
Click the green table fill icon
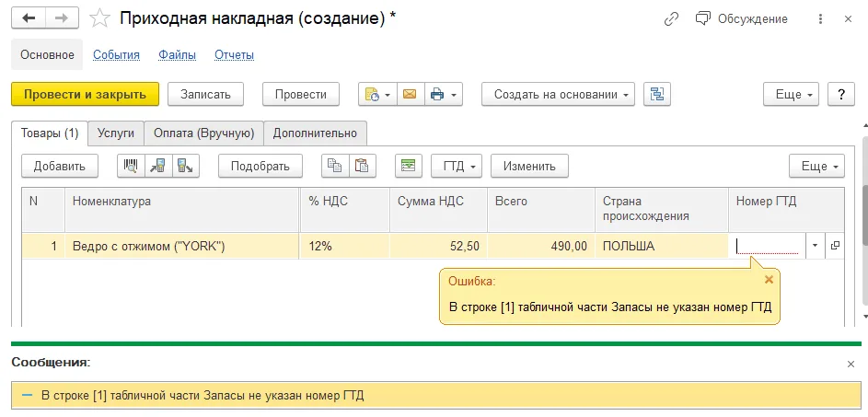tap(409, 166)
